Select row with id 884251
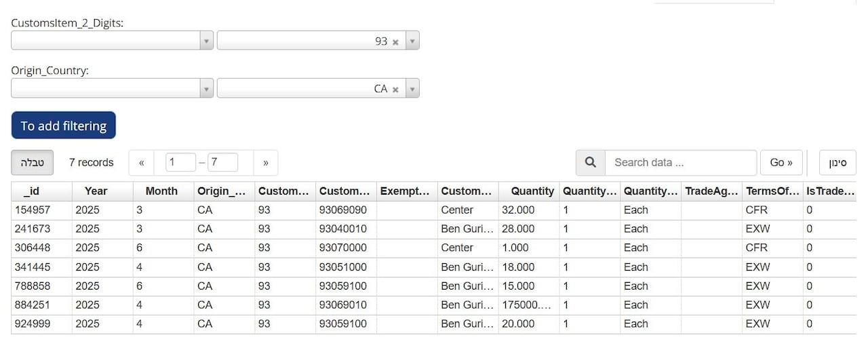This screenshot has height=350, width=868. (x=33, y=305)
